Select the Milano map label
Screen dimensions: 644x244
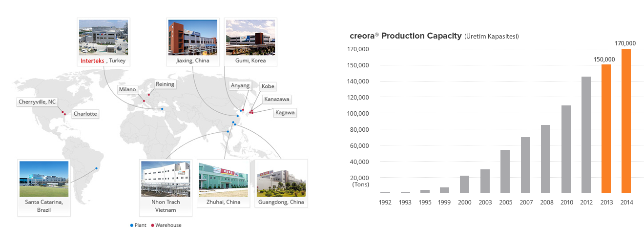click(x=128, y=90)
